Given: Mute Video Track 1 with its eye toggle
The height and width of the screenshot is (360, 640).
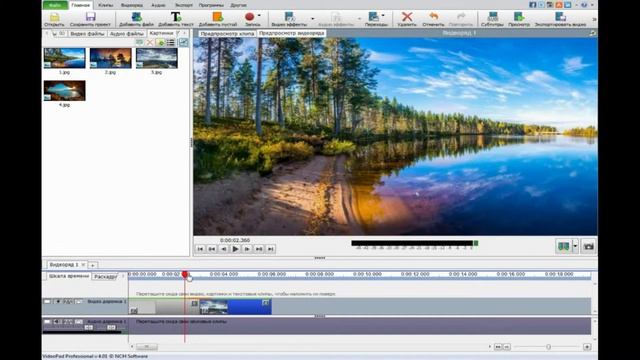Looking at the screenshot, I should [58, 302].
